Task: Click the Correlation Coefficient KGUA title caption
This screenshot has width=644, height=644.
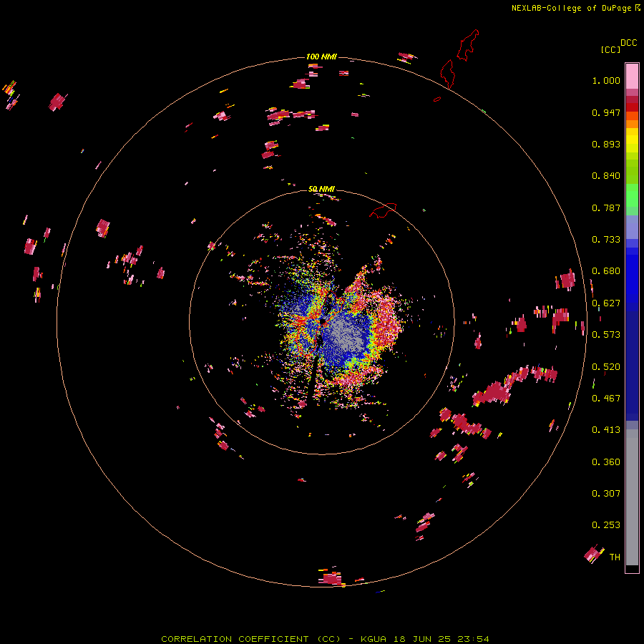Action: [325, 639]
